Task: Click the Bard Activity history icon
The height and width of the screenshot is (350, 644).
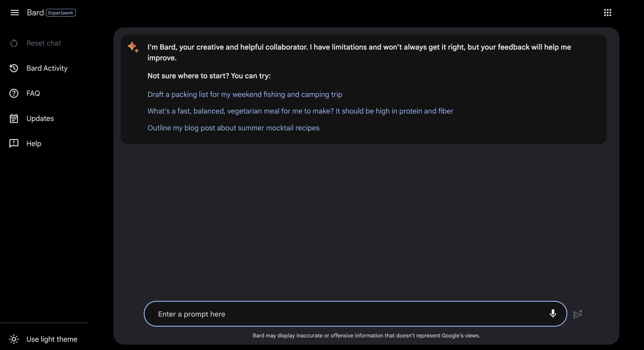Action: (x=14, y=68)
